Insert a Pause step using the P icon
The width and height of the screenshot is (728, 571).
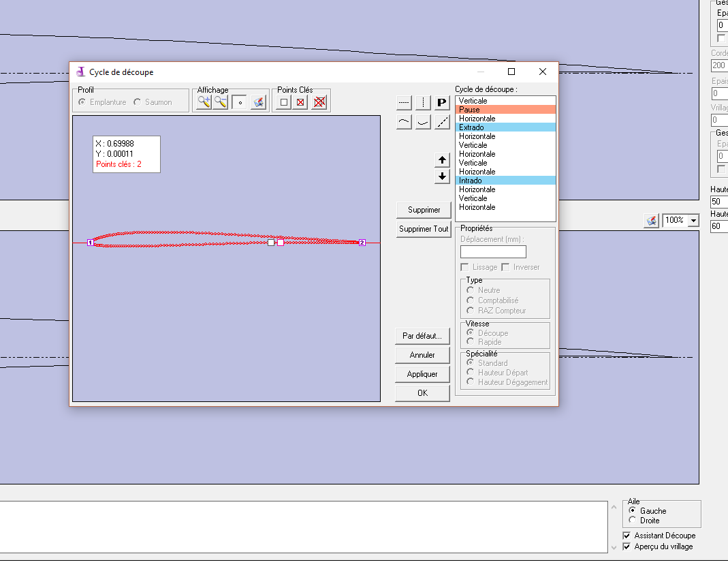pos(442,103)
